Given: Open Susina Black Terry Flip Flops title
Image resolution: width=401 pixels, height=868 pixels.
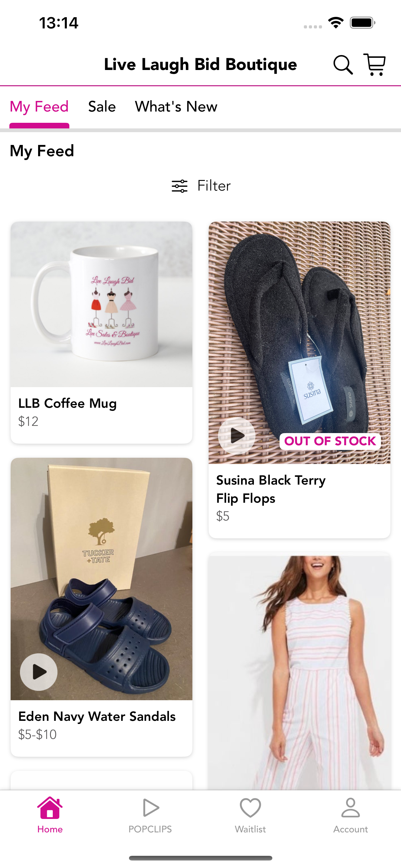Looking at the screenshot, I should (x=271, y=489).
